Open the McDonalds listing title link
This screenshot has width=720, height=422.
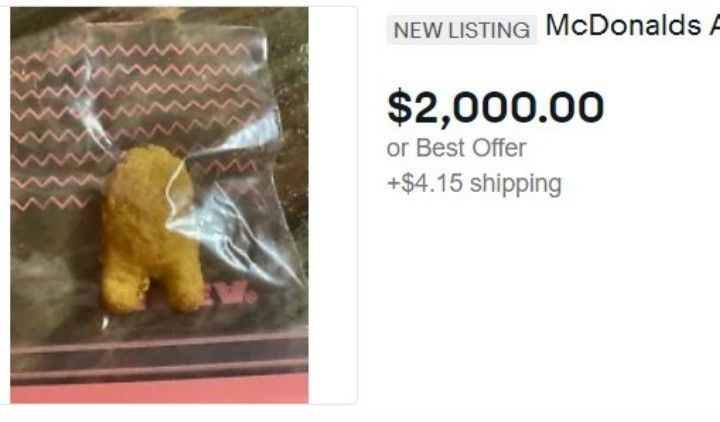coord(632,26)
